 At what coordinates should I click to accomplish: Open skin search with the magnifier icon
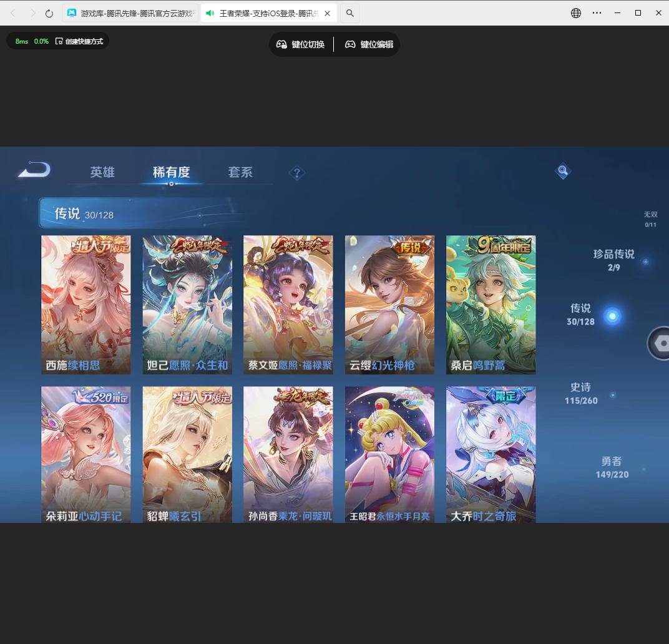click(562, 171)
